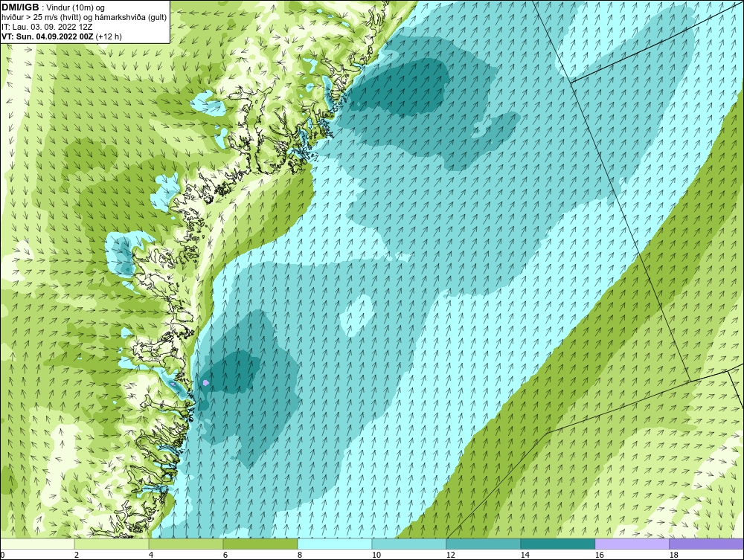Image resolution: width=744 pixels, height=560 pixels.
Task: Click the legend label '4'
Action: (x=151, y=555)
